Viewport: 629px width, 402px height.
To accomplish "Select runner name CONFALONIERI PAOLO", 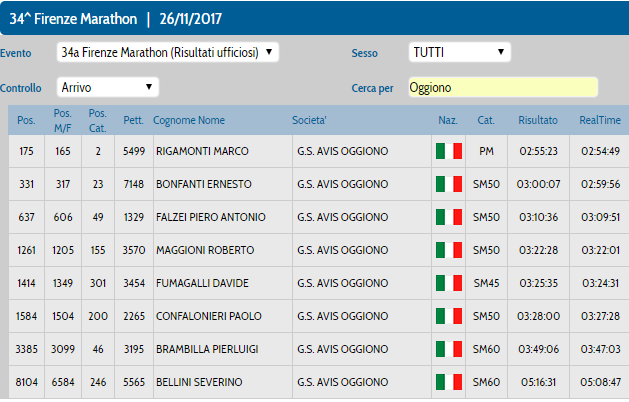I will pyautogui.click(x=209, y=316).
